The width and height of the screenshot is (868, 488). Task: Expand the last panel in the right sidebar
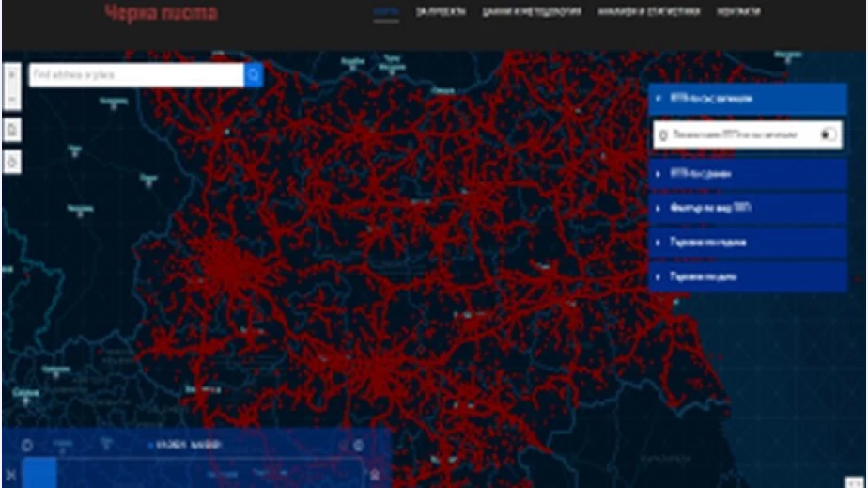tap(748, 277)
